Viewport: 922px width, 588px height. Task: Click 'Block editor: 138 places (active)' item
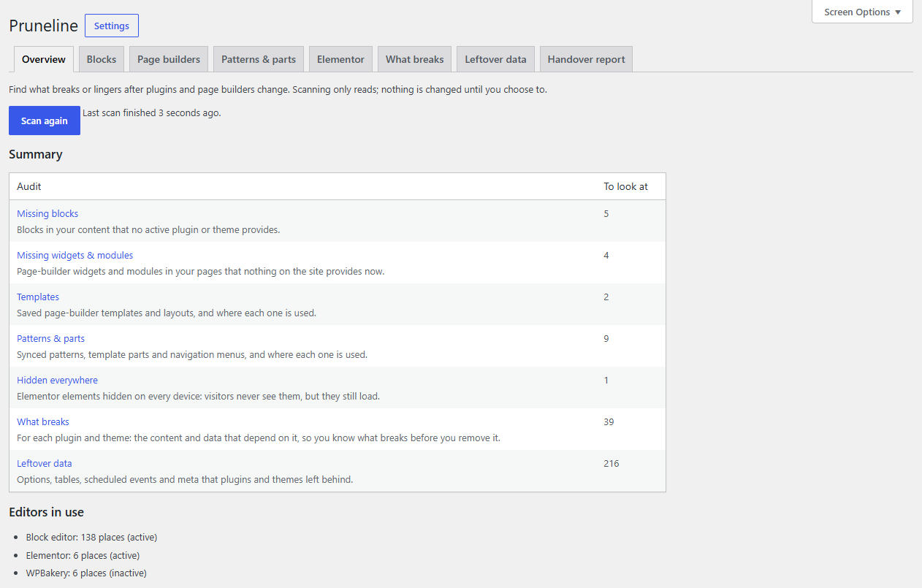coord(91,537)
